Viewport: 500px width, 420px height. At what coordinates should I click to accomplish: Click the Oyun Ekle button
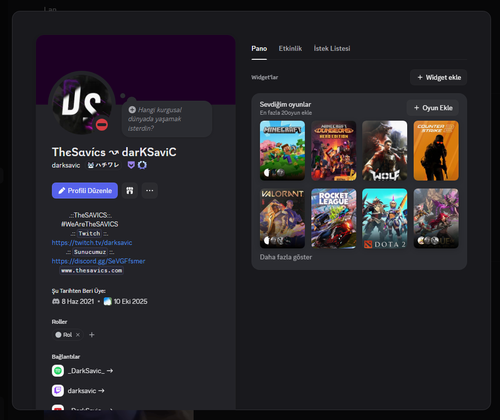(433, 108)
